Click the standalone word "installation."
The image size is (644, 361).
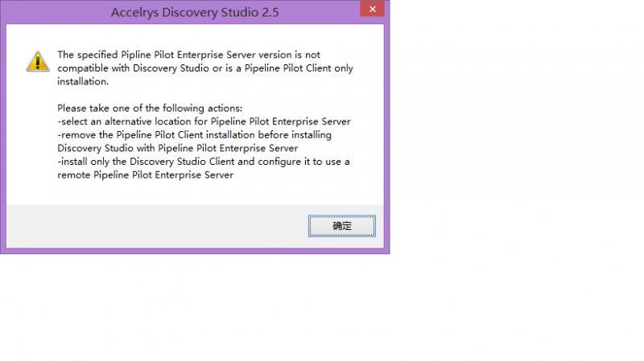pos(82,81)
